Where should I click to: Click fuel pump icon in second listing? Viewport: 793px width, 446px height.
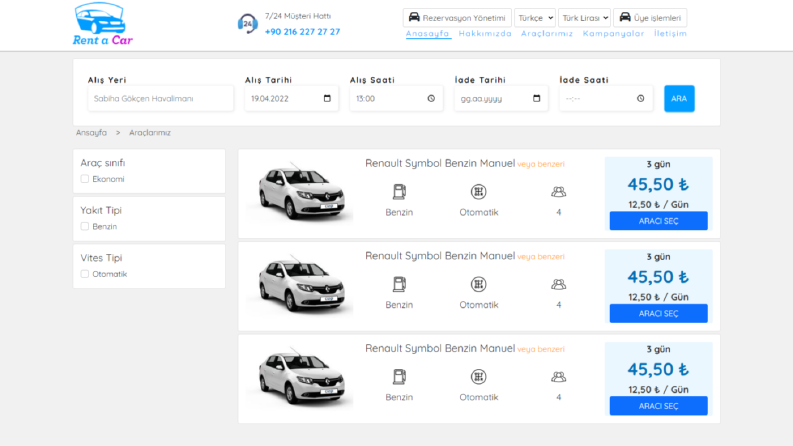(x=399, y=284)
